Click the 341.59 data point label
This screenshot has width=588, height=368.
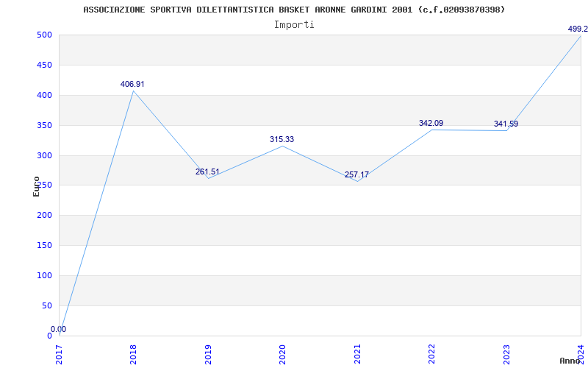pyautogui.click(x=506, y=124)
